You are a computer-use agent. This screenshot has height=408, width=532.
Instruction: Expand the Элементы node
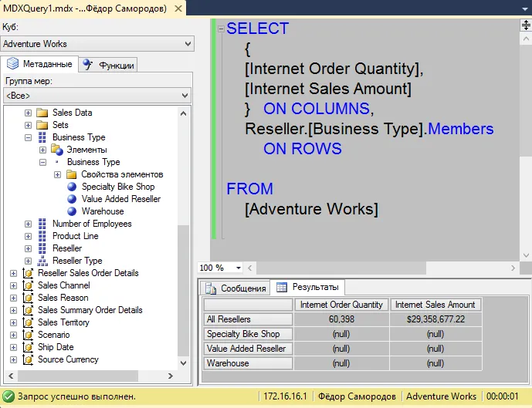pos(42,150)
